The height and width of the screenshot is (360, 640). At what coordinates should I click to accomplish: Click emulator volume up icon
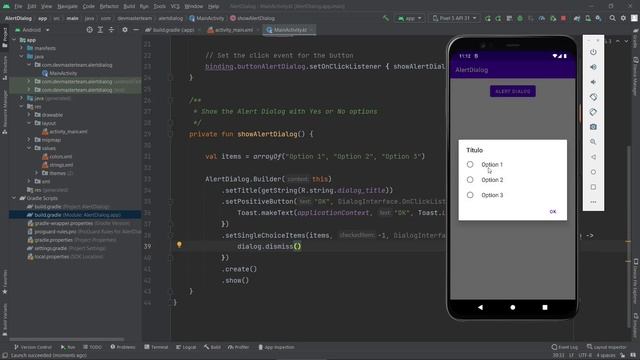(593, 67)
